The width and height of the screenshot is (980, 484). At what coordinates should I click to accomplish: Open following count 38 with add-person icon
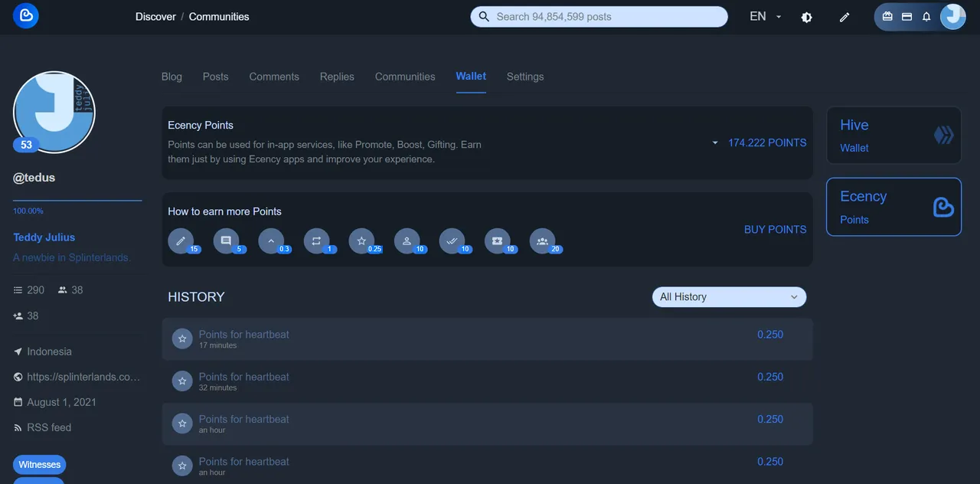point(26,316)
